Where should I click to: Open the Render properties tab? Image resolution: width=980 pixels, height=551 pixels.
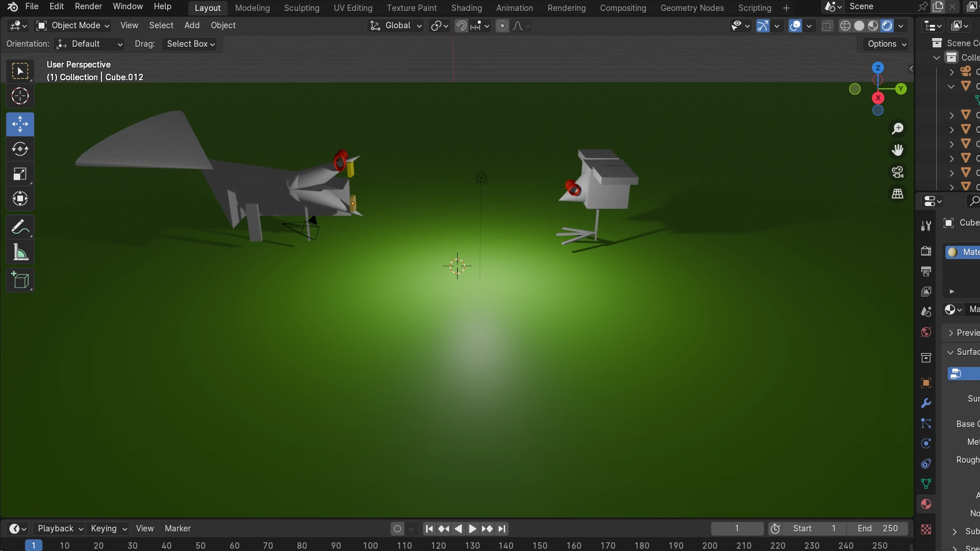pyautogui.click(x=926, y=252)
